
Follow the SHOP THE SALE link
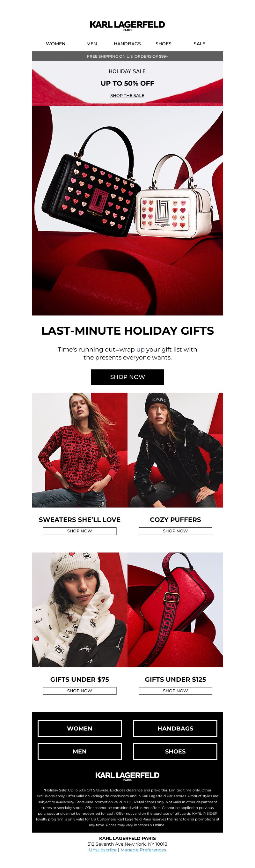point(127,96)
